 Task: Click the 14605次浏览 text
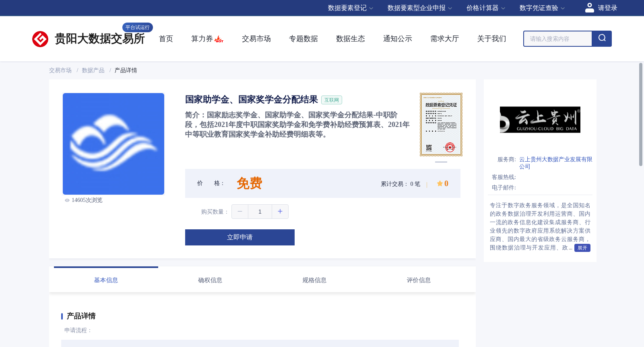(x=87, y=200)
